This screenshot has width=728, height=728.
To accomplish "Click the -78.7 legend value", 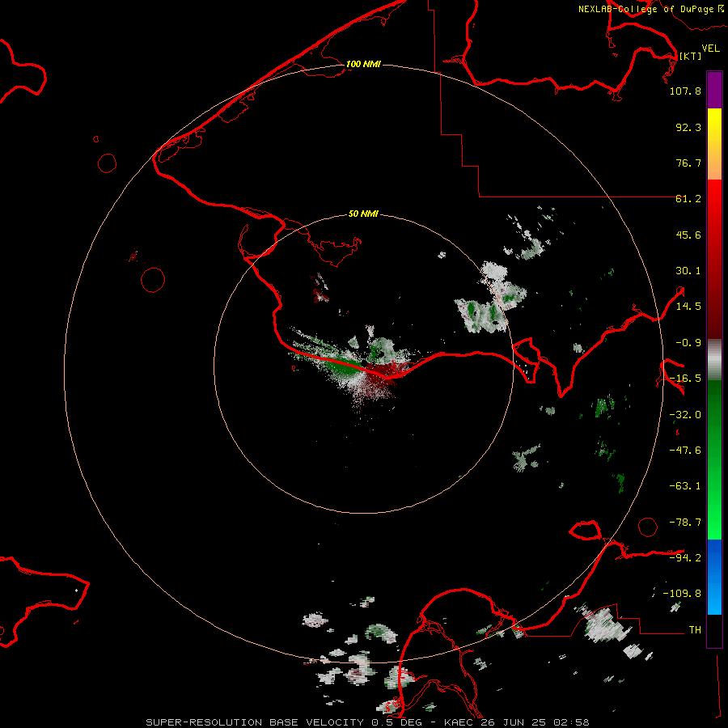I will 685,523.
